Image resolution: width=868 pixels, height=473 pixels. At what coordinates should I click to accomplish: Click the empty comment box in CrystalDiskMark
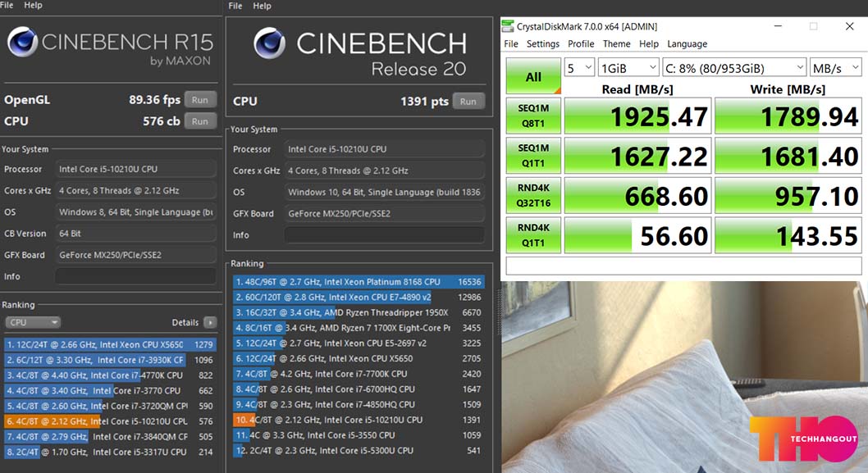tap(683, 266)
